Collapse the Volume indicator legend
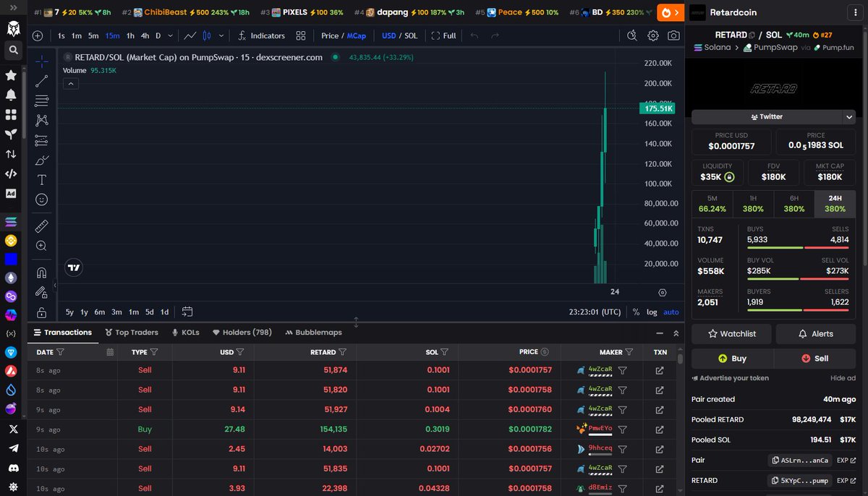This screenshot has width=868, height=496. (71, 83)
